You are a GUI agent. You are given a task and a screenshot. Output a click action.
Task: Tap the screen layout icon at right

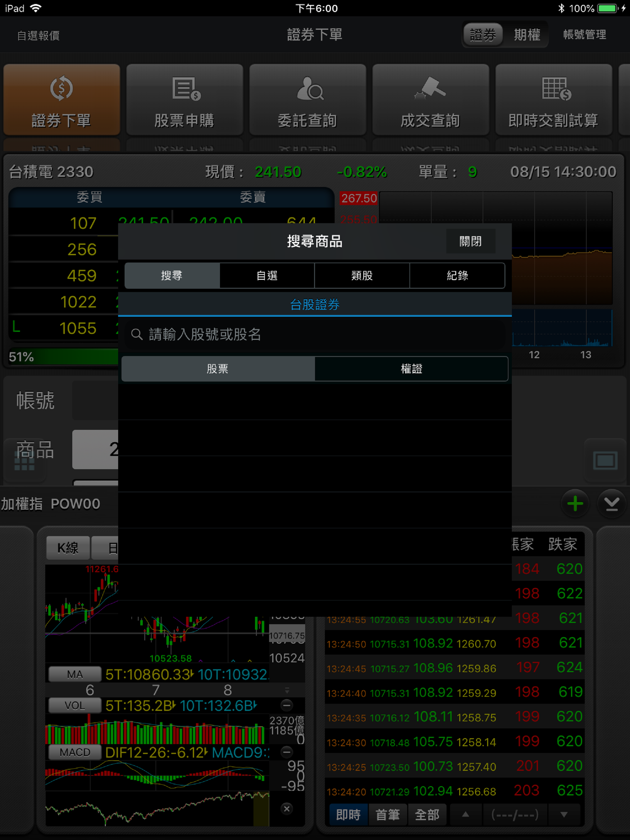tap(605, 461)
